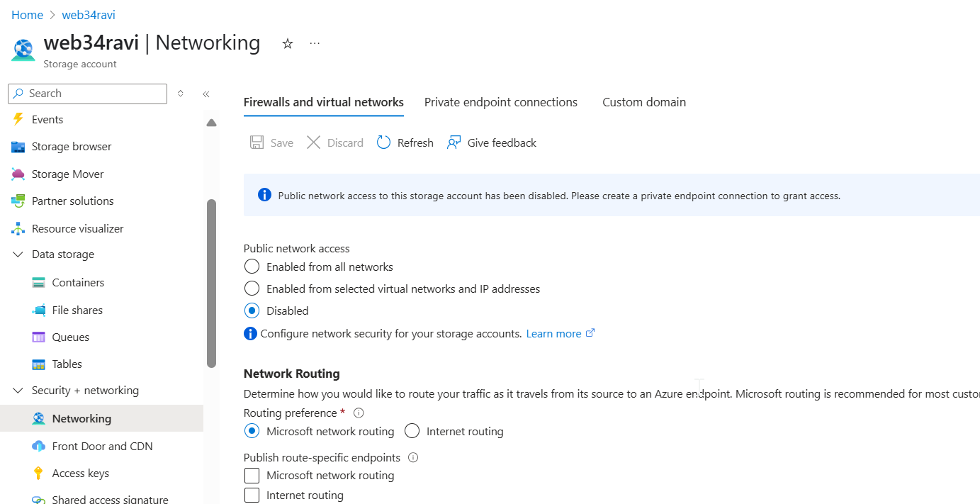
Task: Collapse the sidebar with the double chevron
Action: [x=205, y=93]
